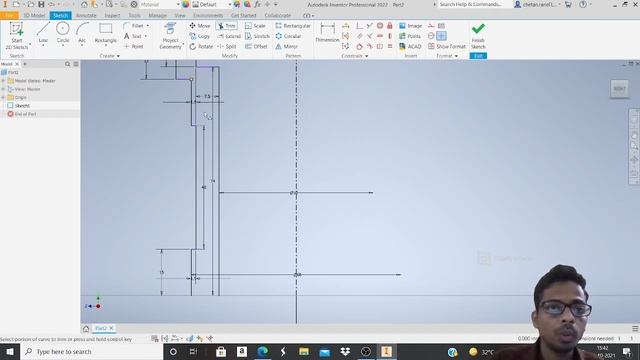Click the ViewCube RIGHT face

click(x=619, y=89)
